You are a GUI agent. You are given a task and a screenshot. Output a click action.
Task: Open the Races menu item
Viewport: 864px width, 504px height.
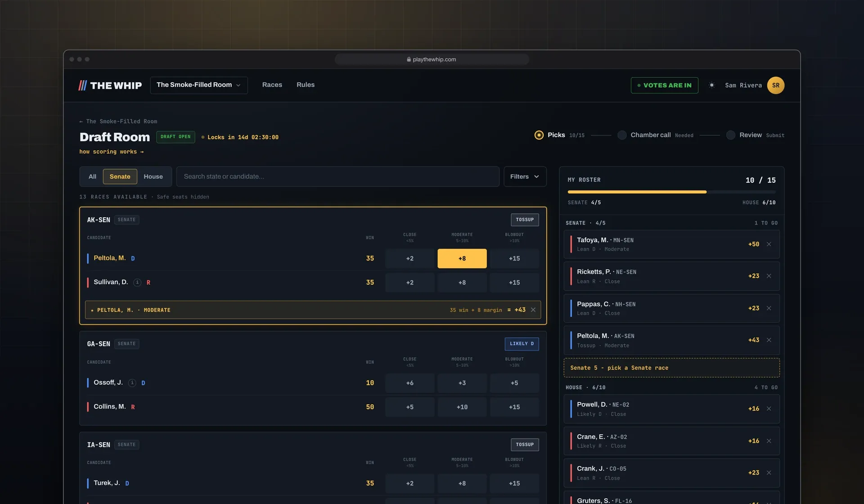(272, 85)
